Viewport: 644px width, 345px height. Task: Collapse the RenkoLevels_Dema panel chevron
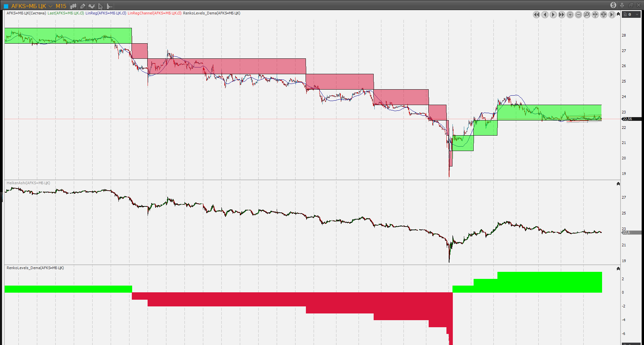618,268
